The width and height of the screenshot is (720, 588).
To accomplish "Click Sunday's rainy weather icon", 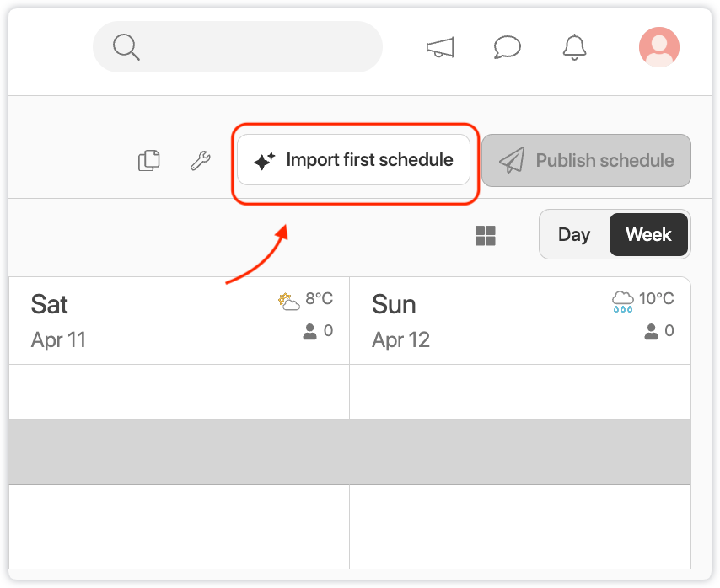I will 623,301.
